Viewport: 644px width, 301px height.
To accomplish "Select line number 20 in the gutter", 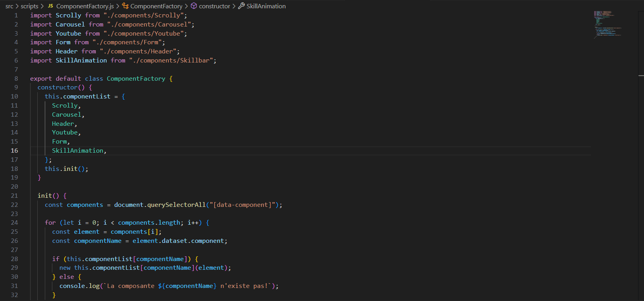I will pos(14,187).
